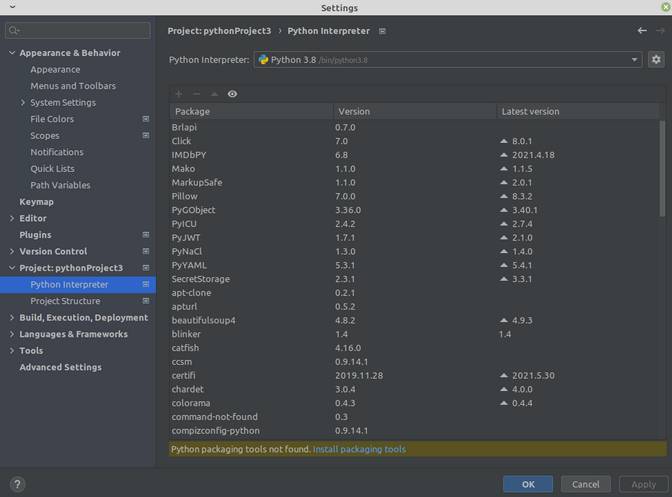The width and height of the screenshot is (672, 497).
Task: Expand the Languages & Frameworks section
Action: [12, 334]
